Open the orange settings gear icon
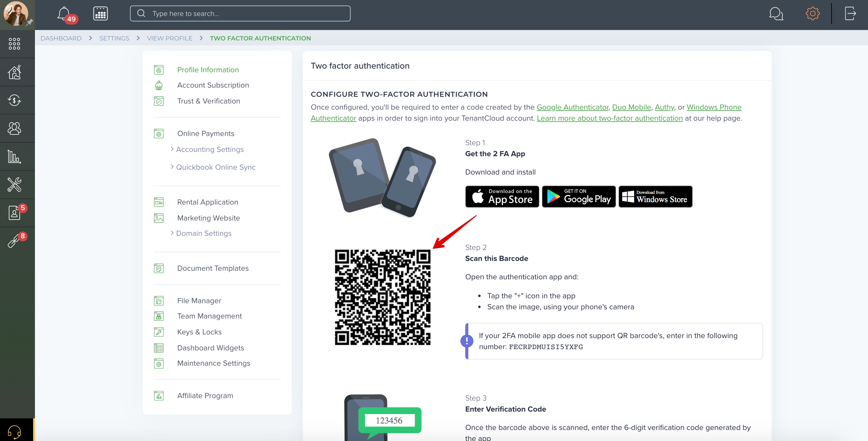The image size is (868, 441). click(813, 13)
